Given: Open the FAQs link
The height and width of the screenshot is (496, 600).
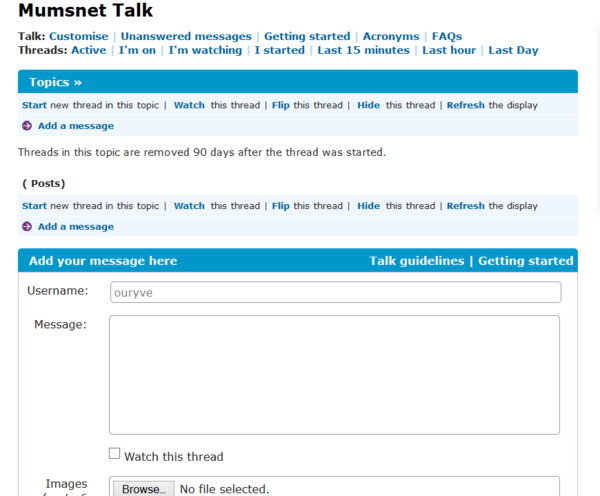Looking at the screenshot, I should point(447,36).
